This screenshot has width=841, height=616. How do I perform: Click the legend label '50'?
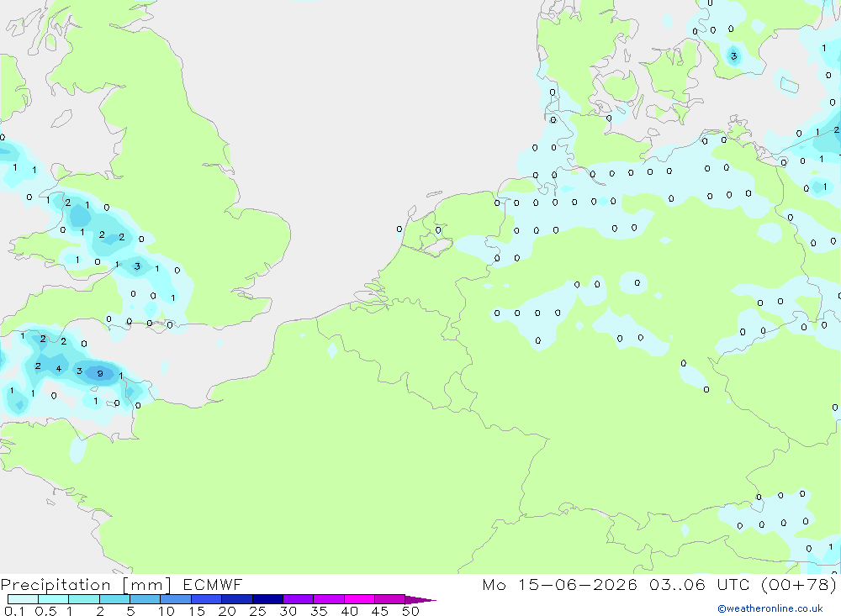[410, 611]
